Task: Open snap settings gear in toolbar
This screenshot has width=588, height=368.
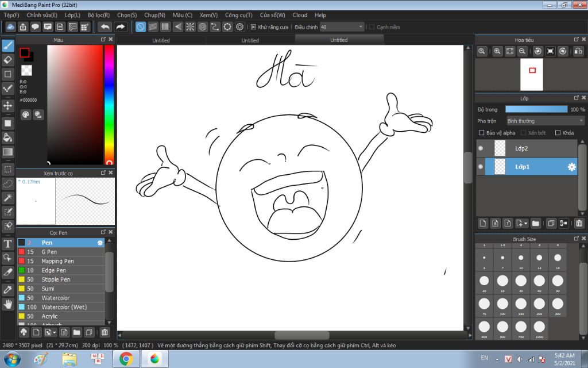Action: 239,27
